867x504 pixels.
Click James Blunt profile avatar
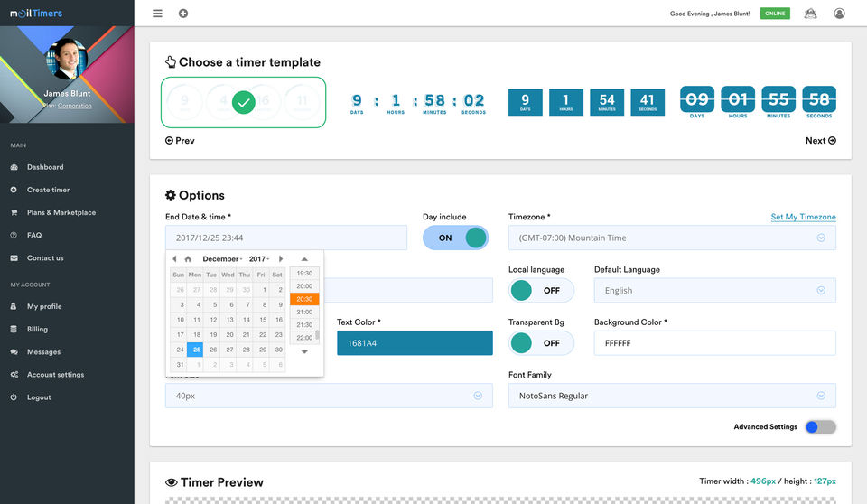[67, 59]
